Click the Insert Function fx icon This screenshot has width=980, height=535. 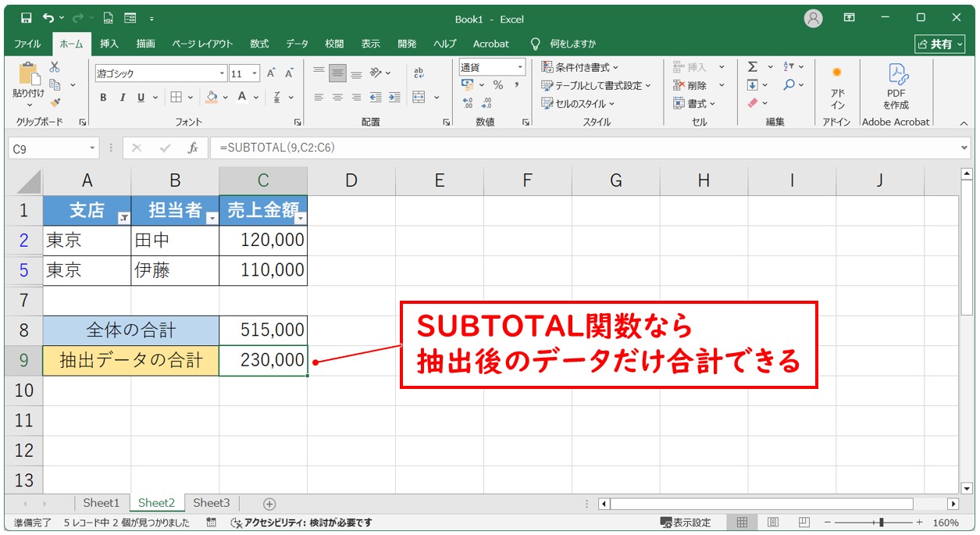[x=193, y=148]
